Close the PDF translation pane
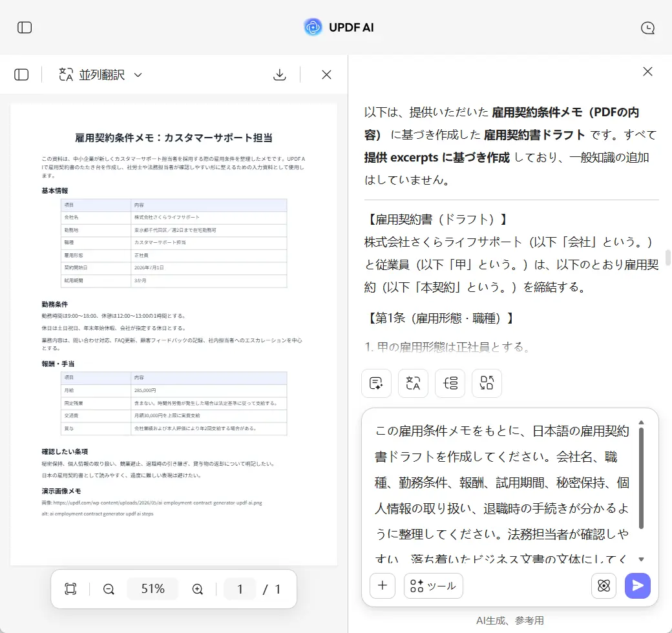The image size is (672, 633). pos(326,74)
